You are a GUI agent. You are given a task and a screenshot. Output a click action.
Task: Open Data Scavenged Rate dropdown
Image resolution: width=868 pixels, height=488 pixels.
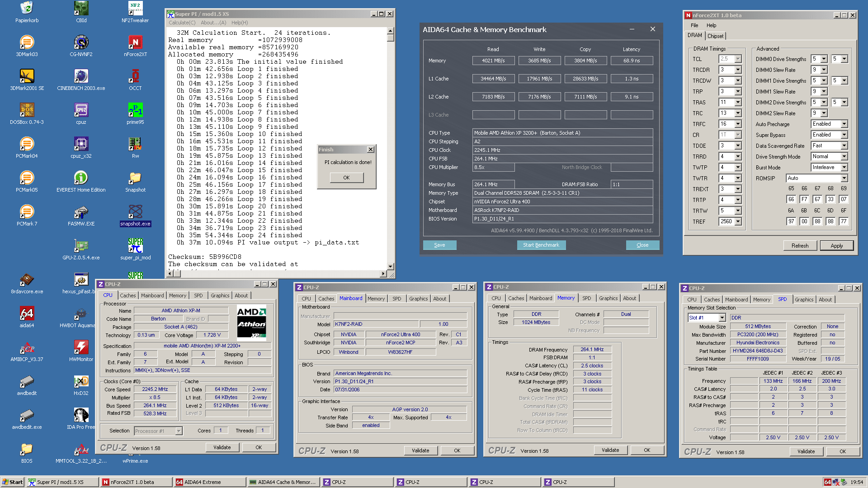(844, 146)
